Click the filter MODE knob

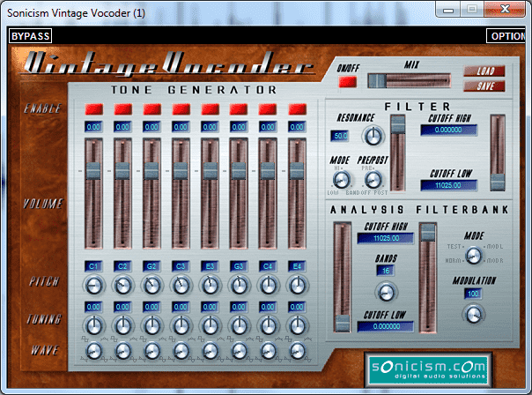click(341, 180)
